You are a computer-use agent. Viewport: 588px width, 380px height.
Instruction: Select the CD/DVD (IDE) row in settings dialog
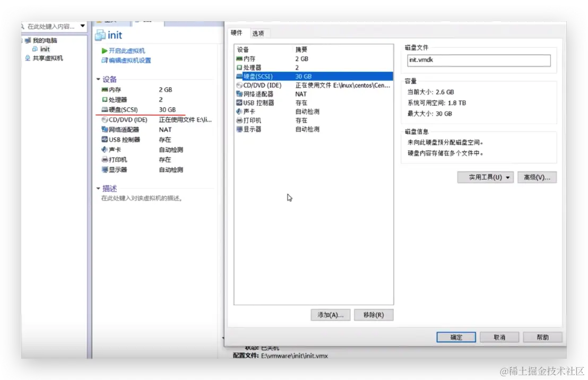coord(314,85)
